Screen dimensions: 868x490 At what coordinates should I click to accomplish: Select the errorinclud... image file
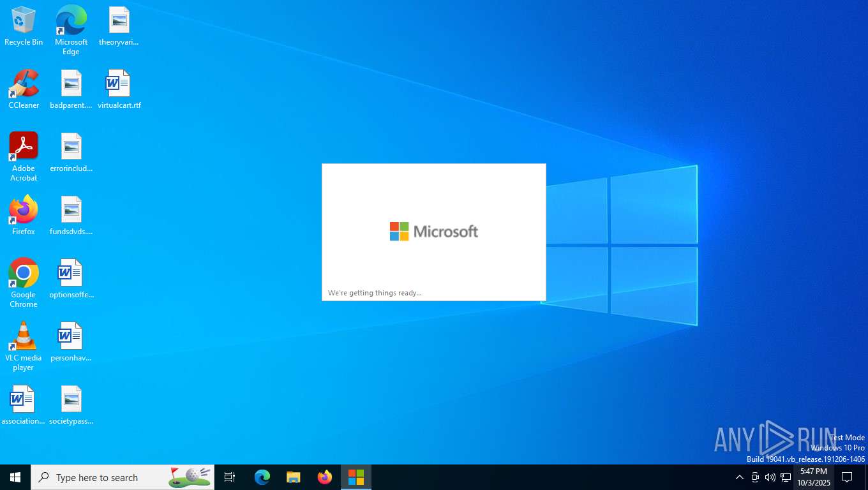pos(71,153)
